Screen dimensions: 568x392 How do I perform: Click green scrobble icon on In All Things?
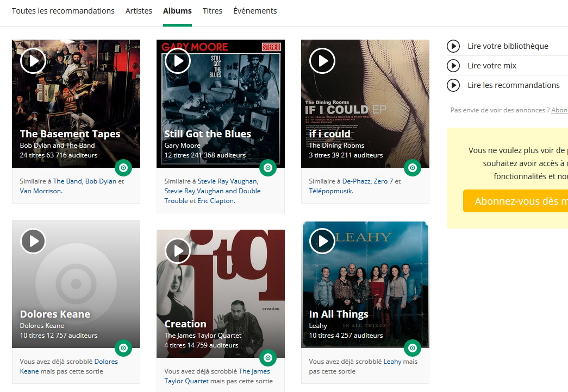pyautogui.click(x=412, y=348)
